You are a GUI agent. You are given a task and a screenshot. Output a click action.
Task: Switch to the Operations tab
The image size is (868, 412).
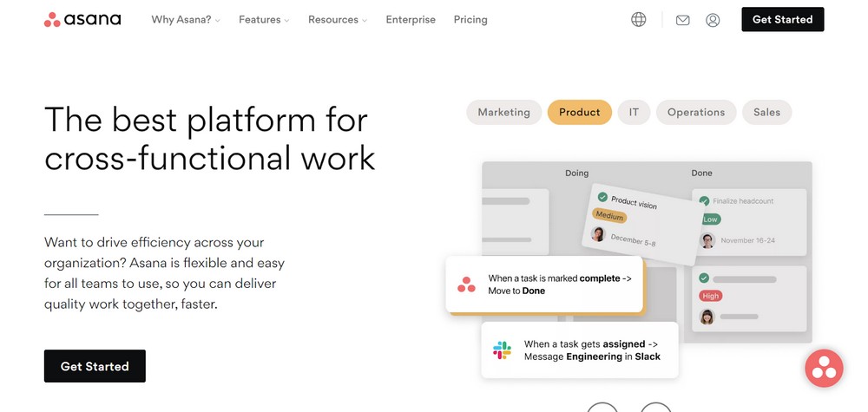click(696, 112)
